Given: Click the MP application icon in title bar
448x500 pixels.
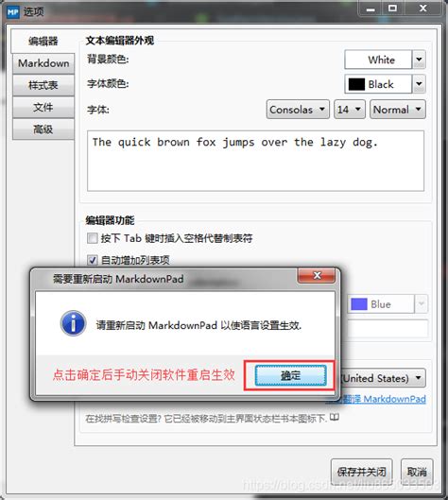Looking at the screenshot, I should pos(12,12).
